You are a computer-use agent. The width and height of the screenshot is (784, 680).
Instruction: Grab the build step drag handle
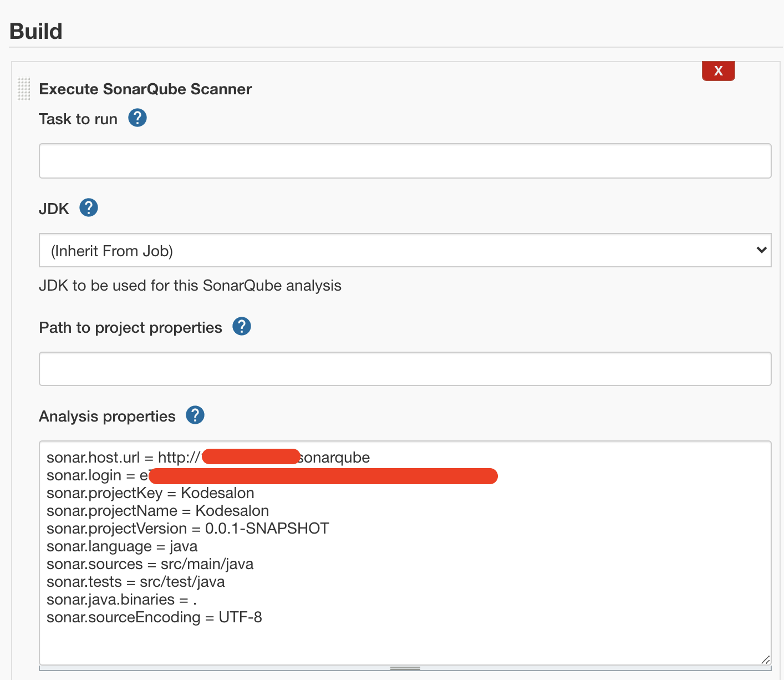(23, 89)
